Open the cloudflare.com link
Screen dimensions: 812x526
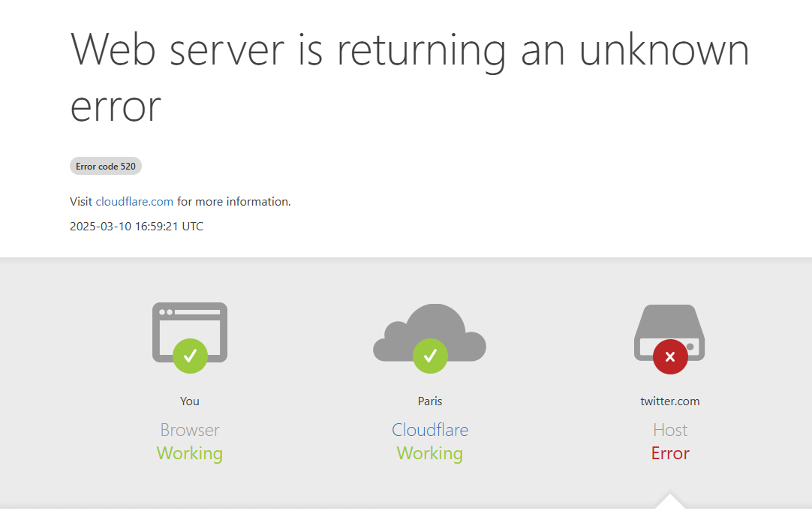(134, 201)
